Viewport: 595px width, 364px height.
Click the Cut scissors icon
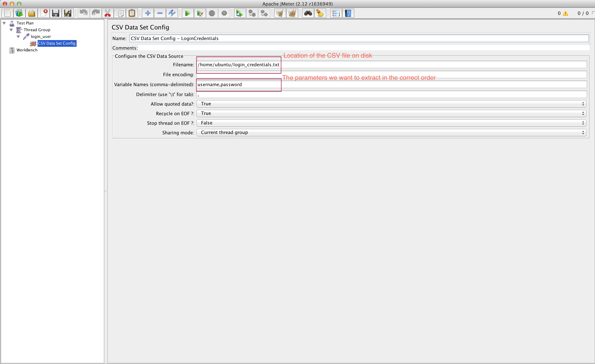(108, 13)
